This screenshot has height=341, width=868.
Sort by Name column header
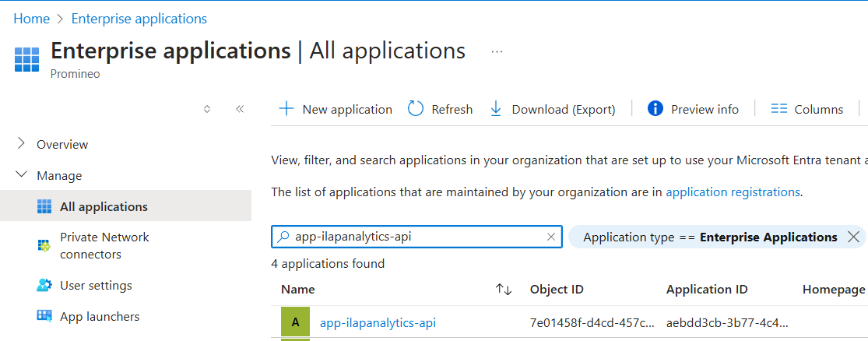[298, 289]
